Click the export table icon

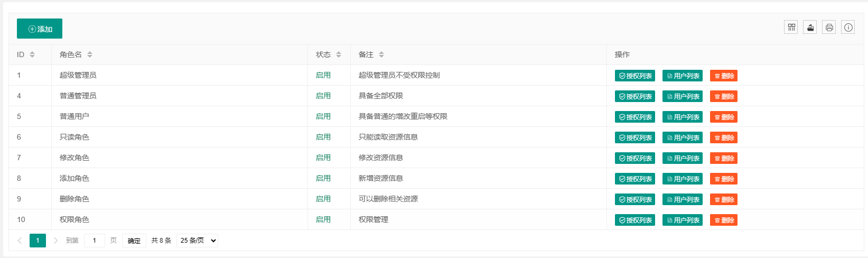point(810,27)
